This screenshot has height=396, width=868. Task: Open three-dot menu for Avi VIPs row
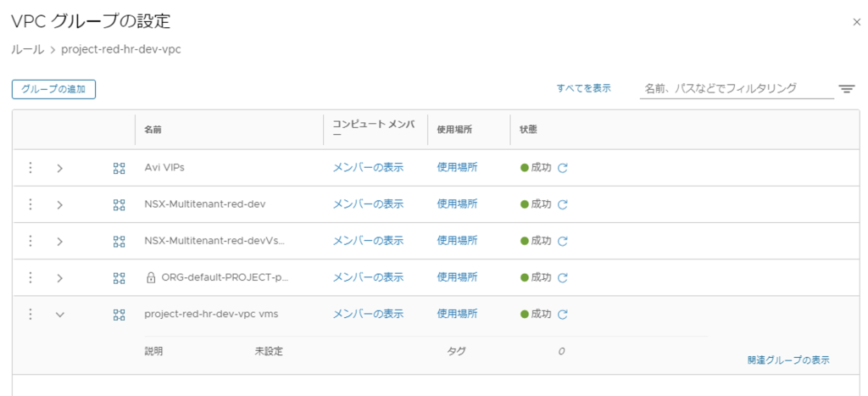click(31, 168)
